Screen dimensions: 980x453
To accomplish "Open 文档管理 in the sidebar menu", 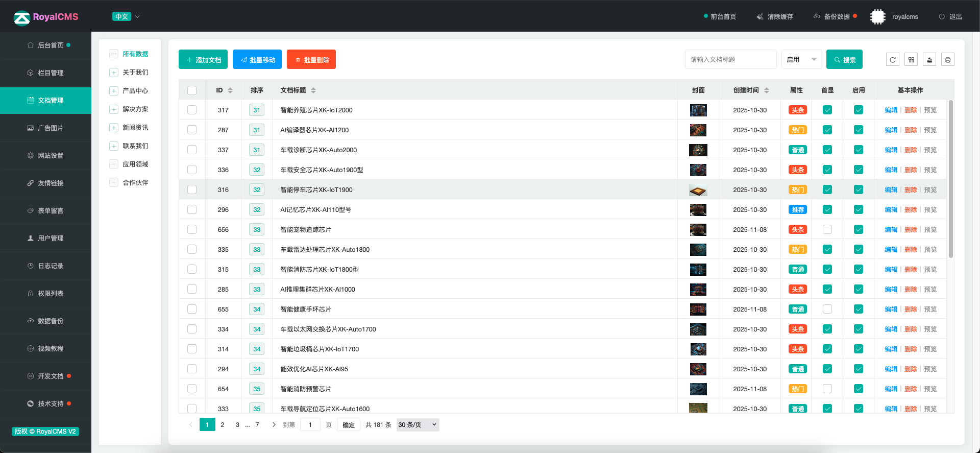I will (46, 100).
